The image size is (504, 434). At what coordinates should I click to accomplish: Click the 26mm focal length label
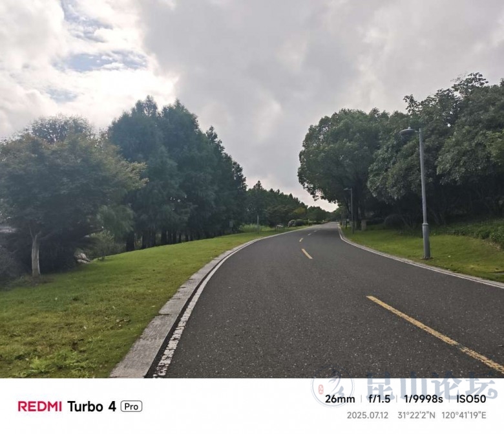(x=340, y=399)
